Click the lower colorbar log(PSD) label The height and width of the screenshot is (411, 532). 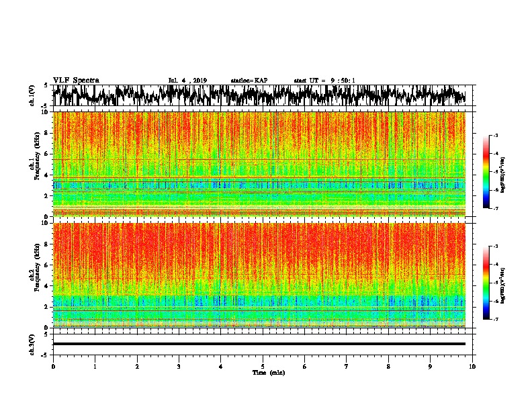[503, 285]
